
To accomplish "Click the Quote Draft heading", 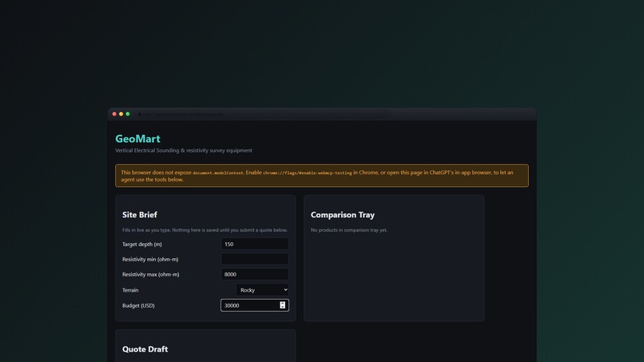I will [x=145, y=349].
